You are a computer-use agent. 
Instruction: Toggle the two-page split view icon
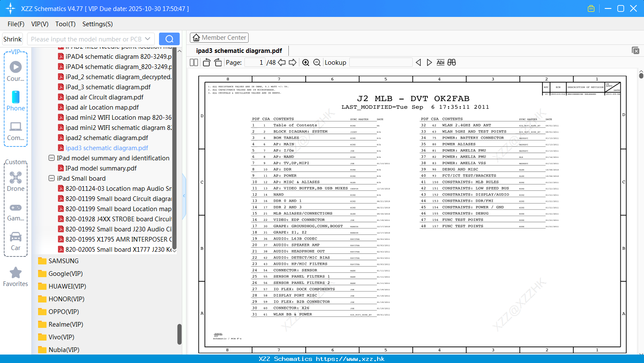point(194,62)
